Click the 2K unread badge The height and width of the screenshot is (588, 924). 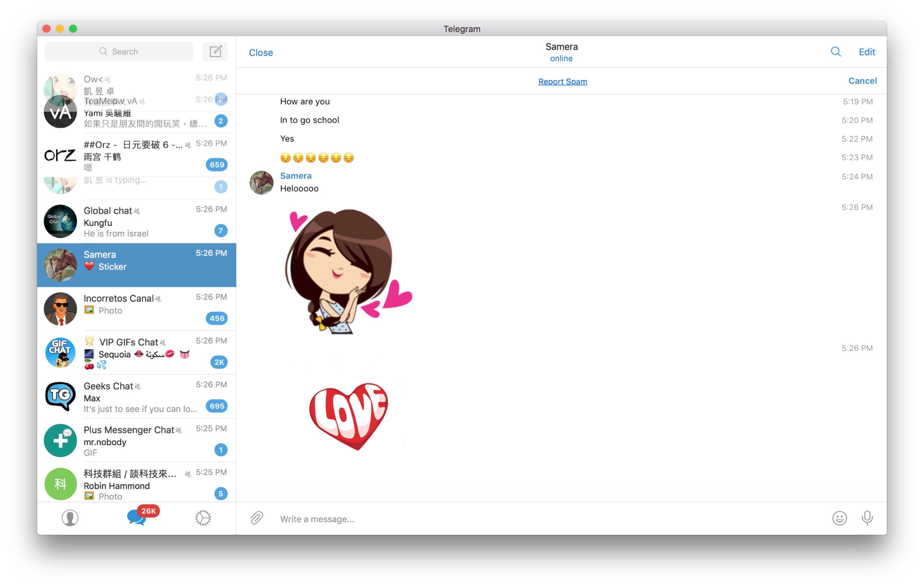tap(219, 362)
